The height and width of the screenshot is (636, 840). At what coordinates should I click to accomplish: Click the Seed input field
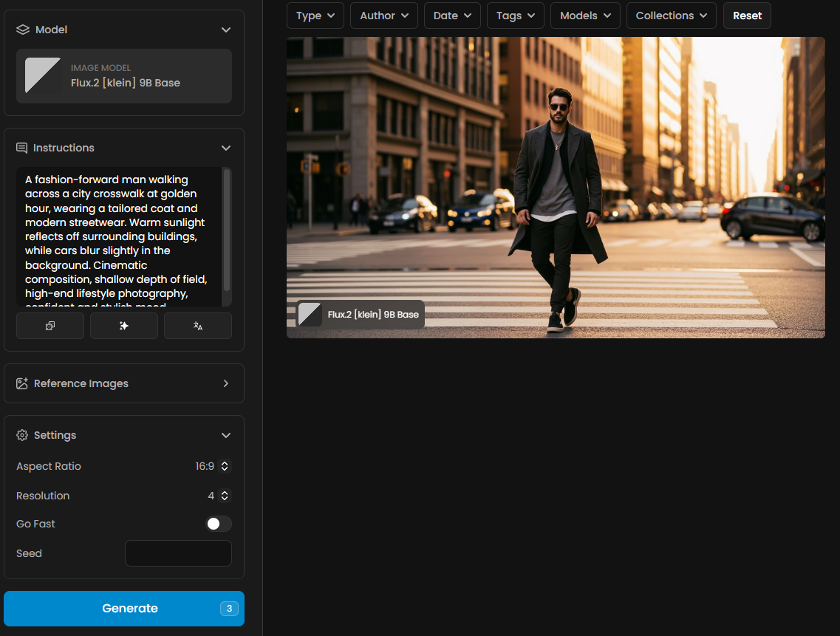point(178,553)
